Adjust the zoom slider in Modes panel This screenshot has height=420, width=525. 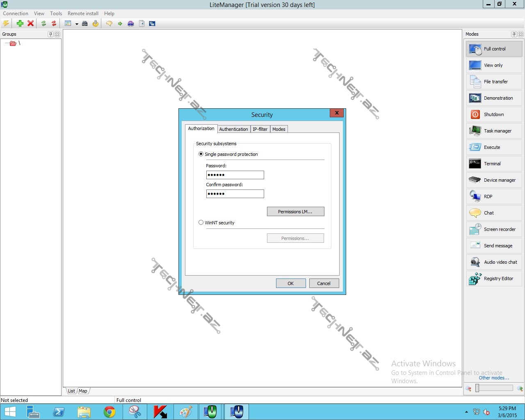[477, 388]
